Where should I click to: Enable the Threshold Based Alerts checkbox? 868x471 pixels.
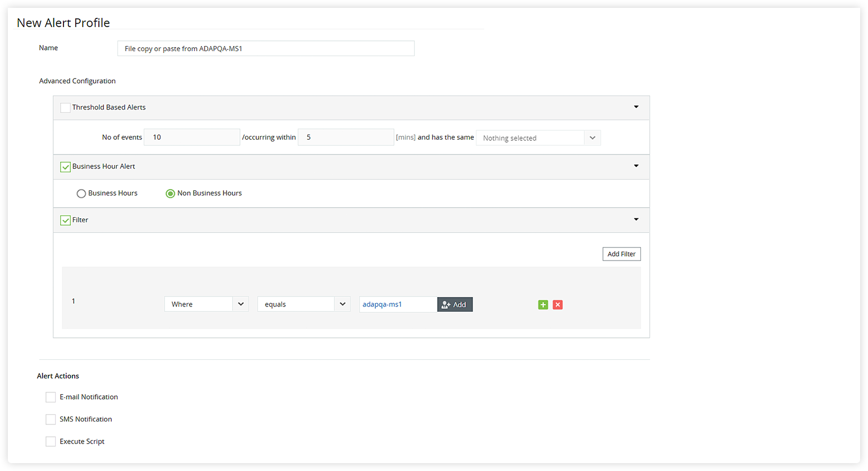65,107
